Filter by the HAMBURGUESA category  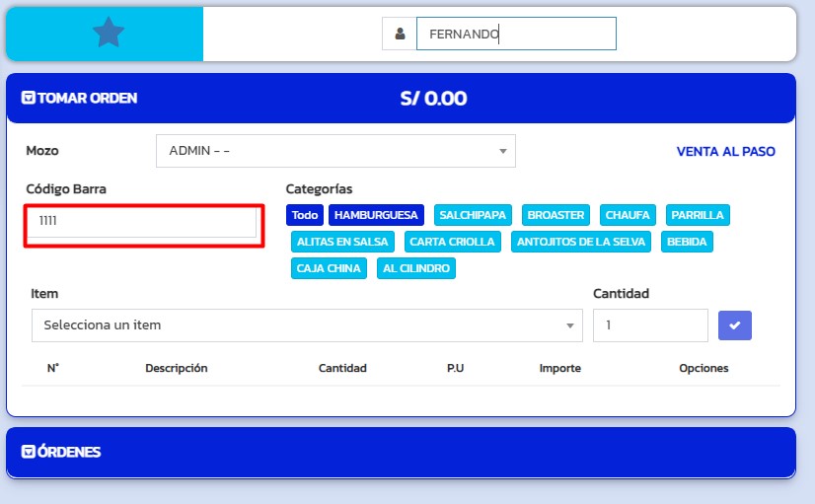click(x=376, y=215)
